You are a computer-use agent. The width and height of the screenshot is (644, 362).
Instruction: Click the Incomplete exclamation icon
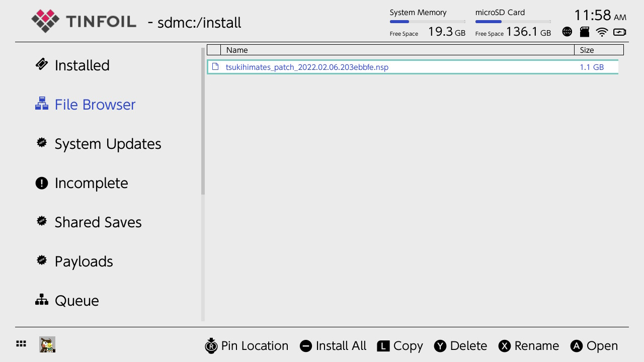[42, 183]
